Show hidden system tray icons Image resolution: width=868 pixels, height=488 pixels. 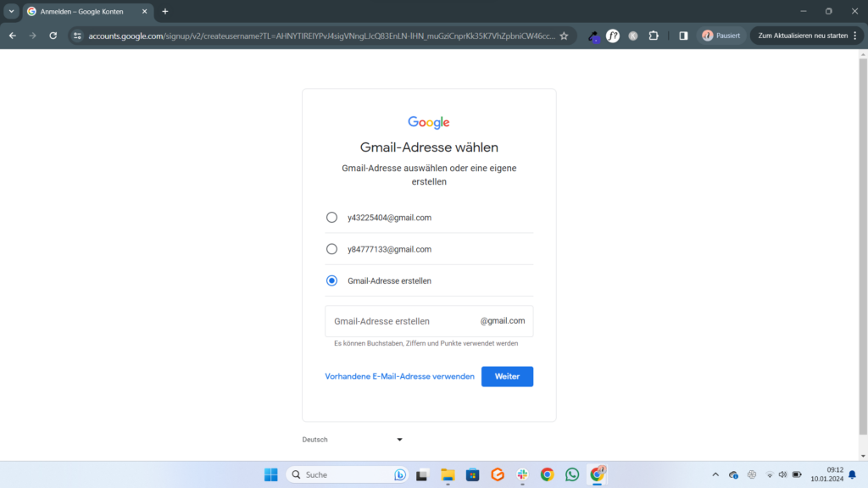[715, 474]
